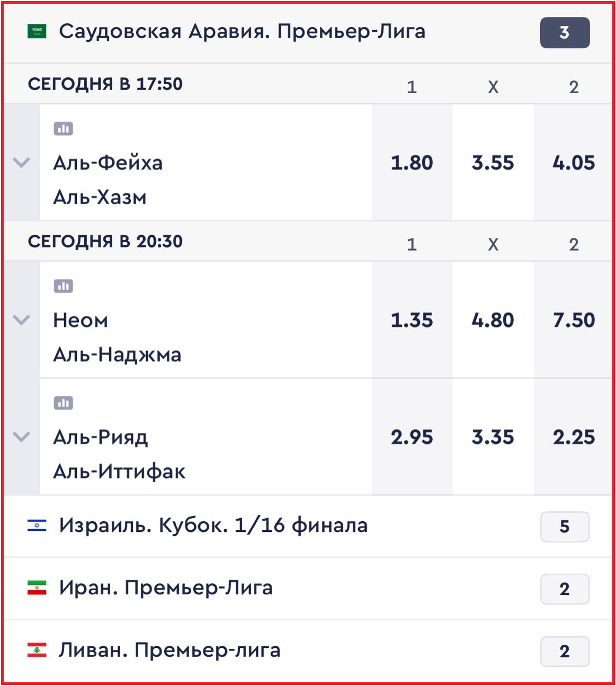
Task: Bet on Аль-Фейха win at 1.80
Action: (412, 163)
